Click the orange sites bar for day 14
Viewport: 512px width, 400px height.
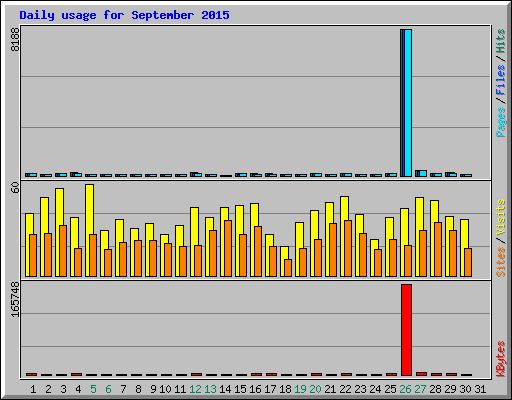point(228,248)
